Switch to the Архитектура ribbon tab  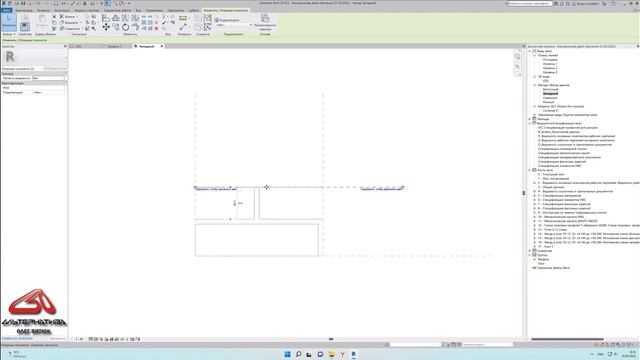[x=24, y=11]
